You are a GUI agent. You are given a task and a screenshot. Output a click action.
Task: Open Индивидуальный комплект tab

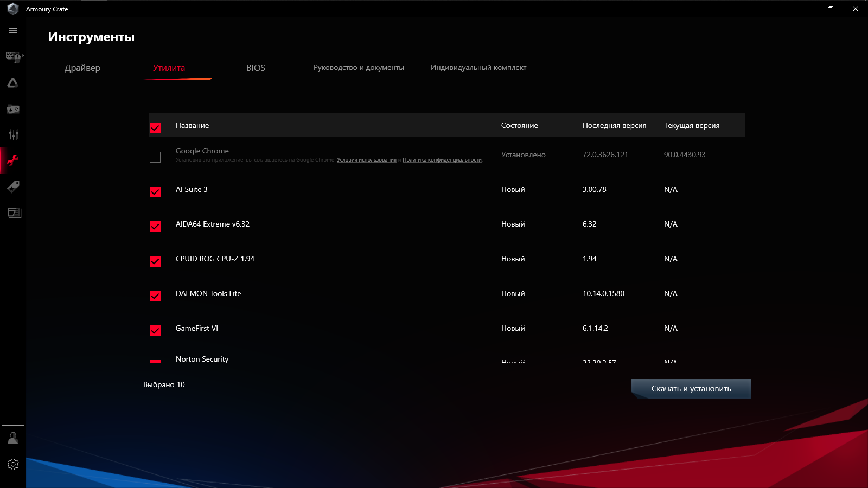pyautogui.click(x=478, y=67)
